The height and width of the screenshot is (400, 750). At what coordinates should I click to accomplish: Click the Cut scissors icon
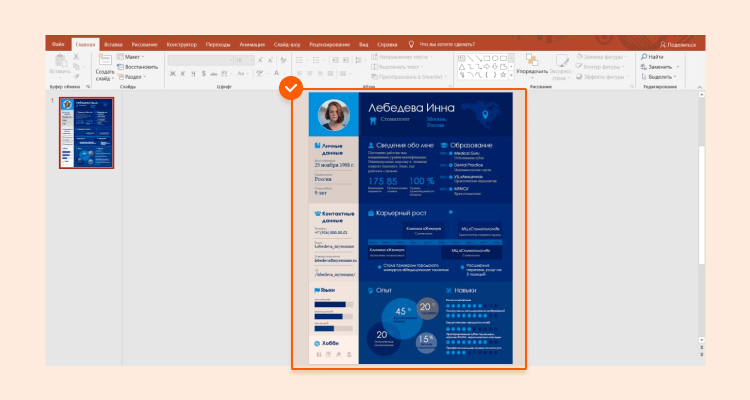click(76, 56)
